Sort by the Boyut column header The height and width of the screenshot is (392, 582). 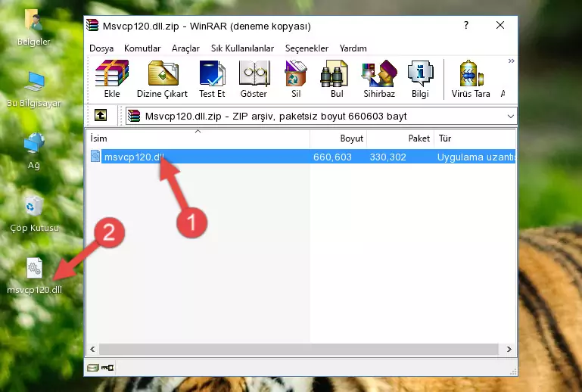coord(338,138)
